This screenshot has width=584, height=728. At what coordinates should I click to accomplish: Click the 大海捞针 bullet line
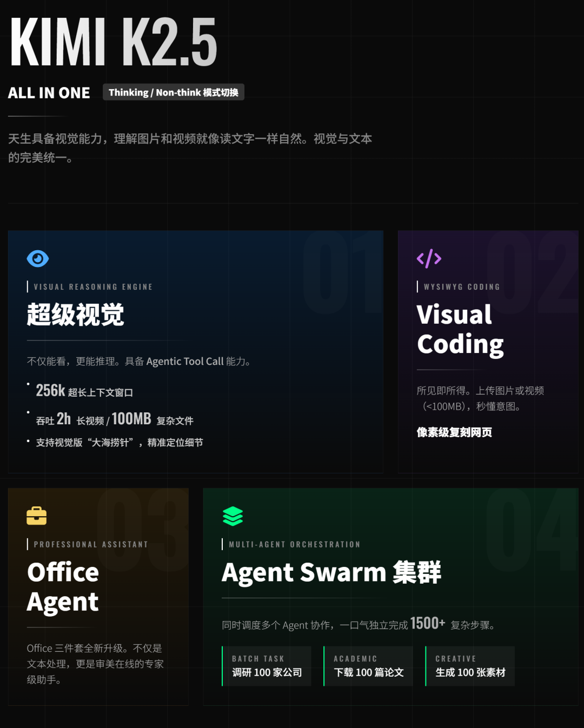(120, 443)
